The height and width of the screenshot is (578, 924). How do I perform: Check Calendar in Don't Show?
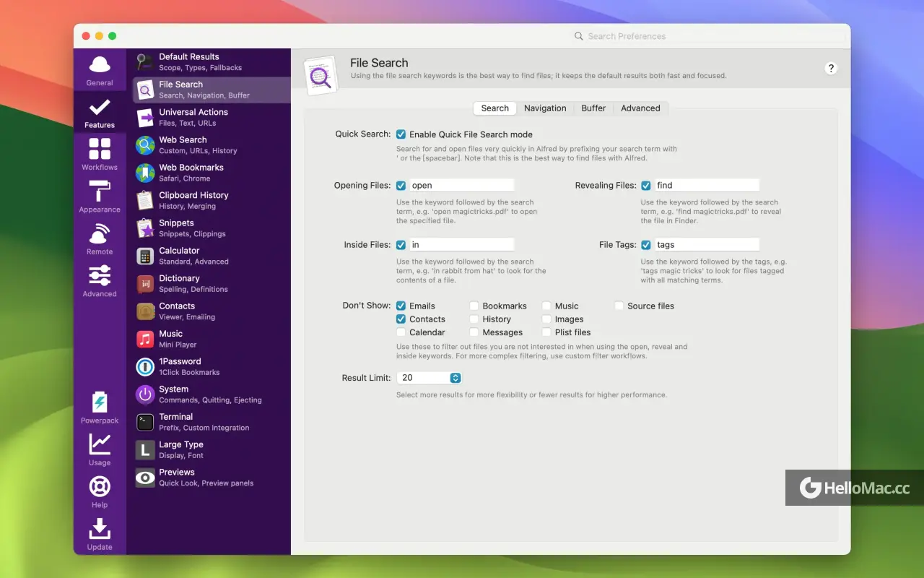401,332
